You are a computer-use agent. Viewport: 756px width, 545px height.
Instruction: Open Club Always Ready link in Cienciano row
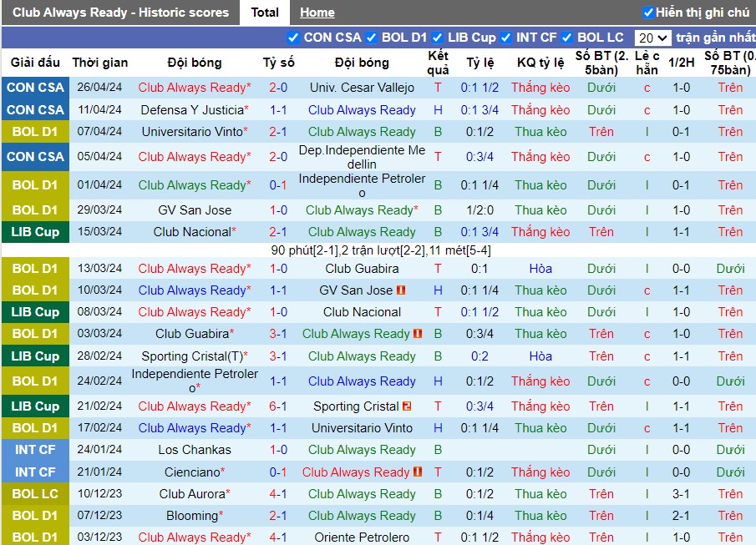pos(356,472)
